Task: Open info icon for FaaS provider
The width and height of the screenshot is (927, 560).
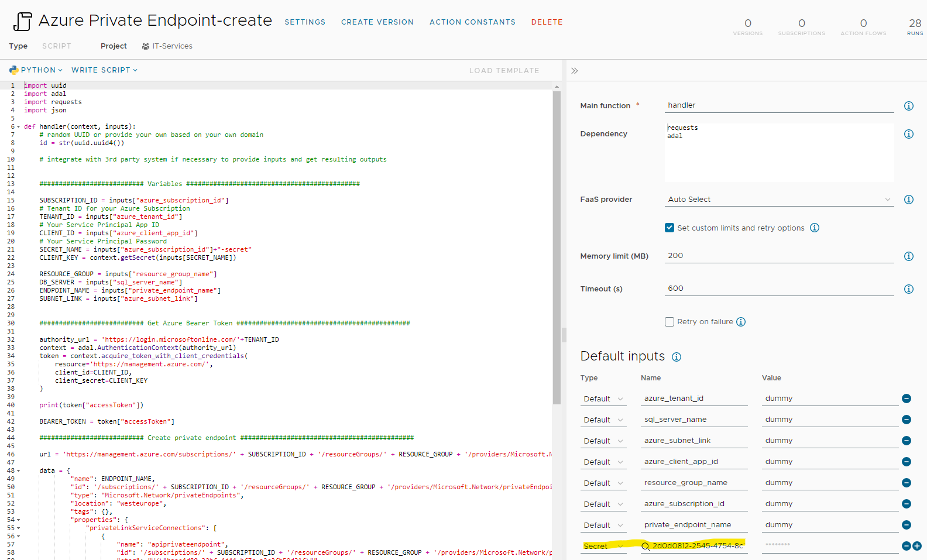Action: tap(908, 200)
